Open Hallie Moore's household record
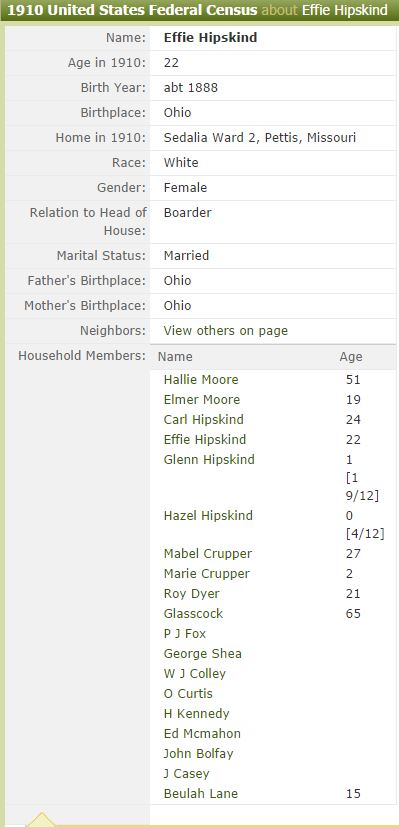The height and width of the screenshot is (827, 399). (201, 380)
